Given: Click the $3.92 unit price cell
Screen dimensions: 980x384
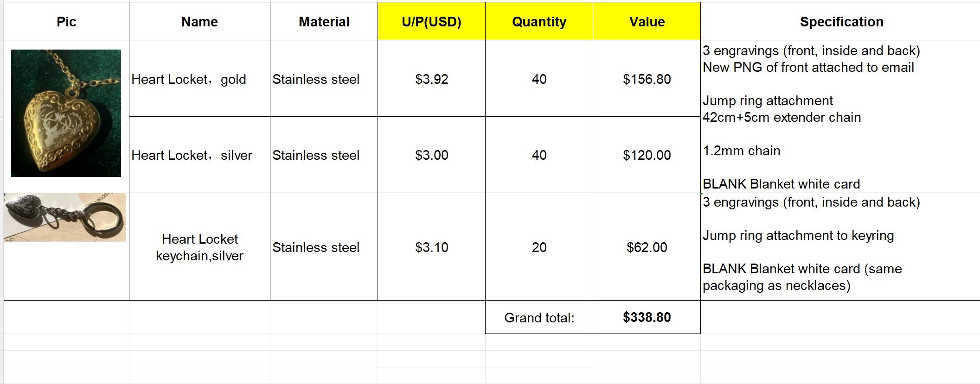Looking at the screenshot, I should coord(431,78).
